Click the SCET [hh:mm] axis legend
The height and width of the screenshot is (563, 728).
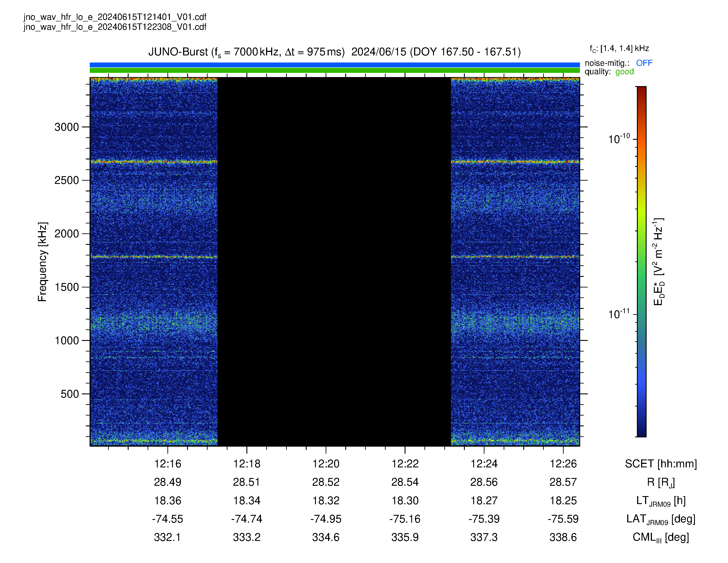click(x=661, y=464)
